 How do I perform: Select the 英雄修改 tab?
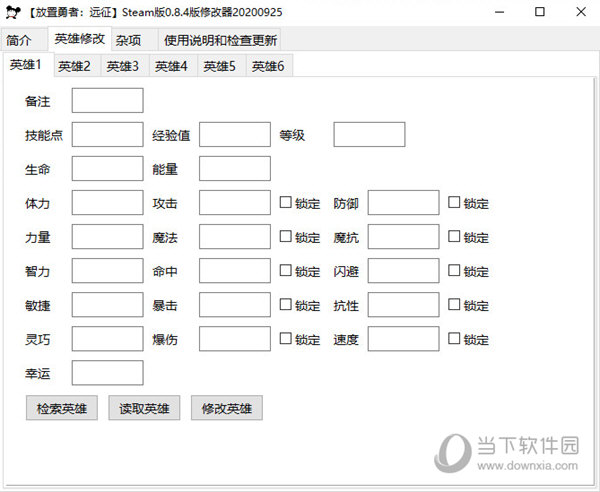coord(80,39)
